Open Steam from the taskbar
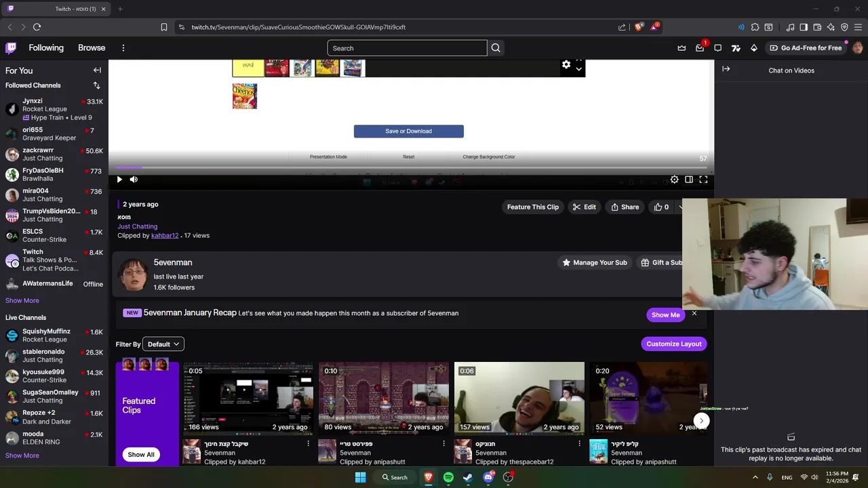The height and width of the screenshot is (488, 868). [x=468, y=477]
